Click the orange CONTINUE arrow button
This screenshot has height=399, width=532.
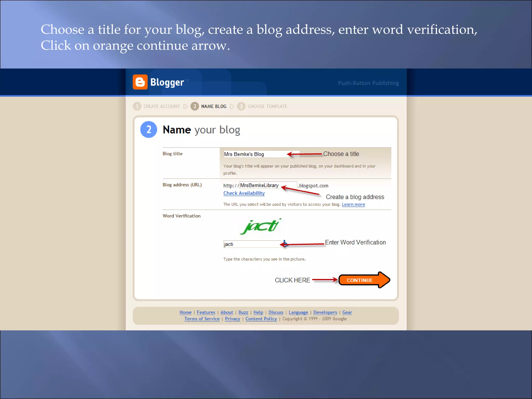coord(364,280)
